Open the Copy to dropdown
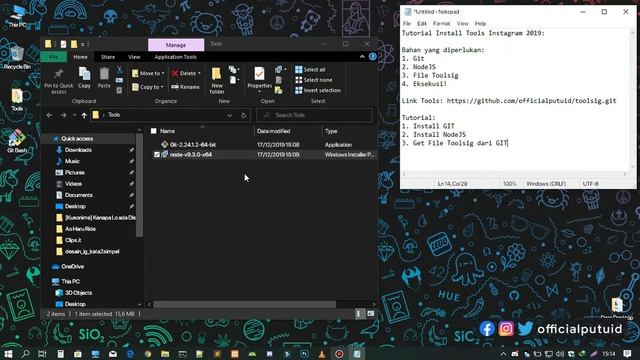640x360 pixels. [x=148, y=87]
